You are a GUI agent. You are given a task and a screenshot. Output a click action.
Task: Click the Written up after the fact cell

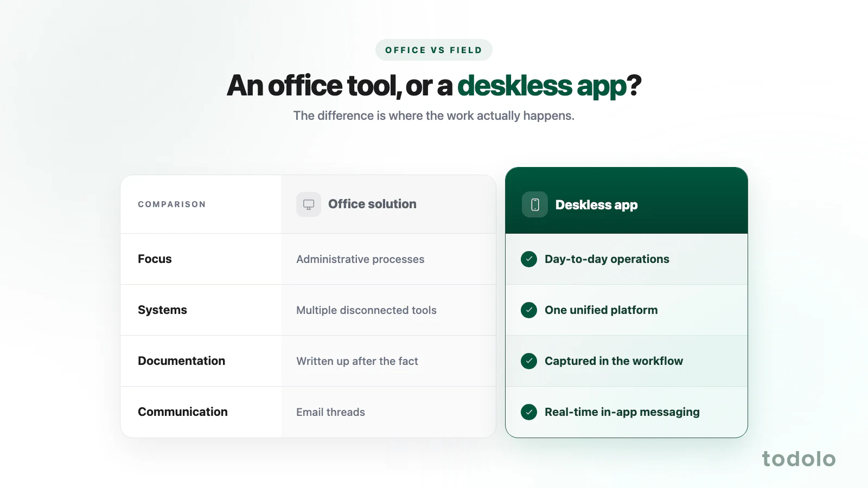click(388, 361)
